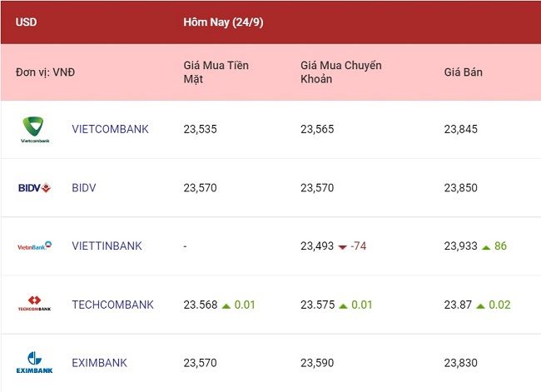This screenshot has width=541, height=392.
Task: Select Eximbank cash buying price 23,570
Action: pos(200,363)
